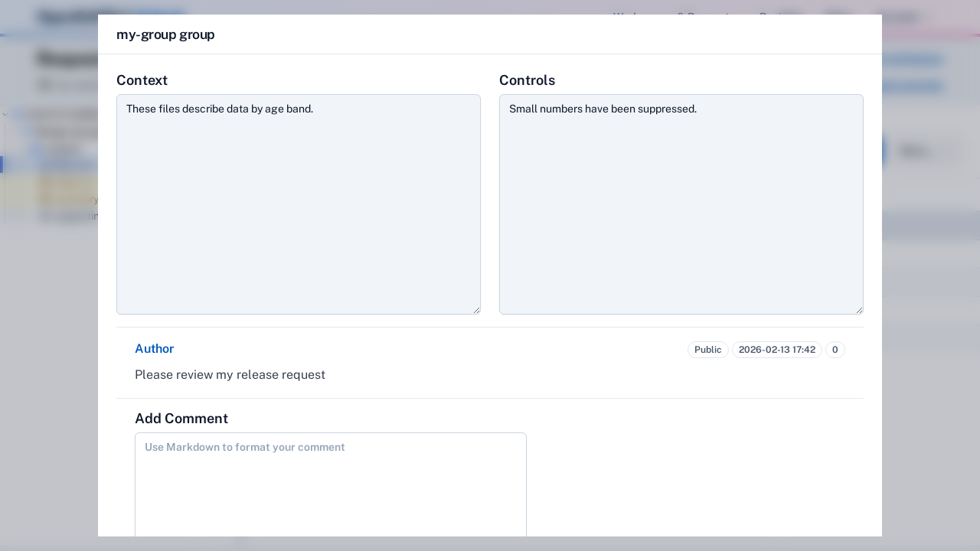The height and width of the screenshot is (551, 980).
Task: Click the resize handle of the Controls textarea
Action: pos(860,309)
